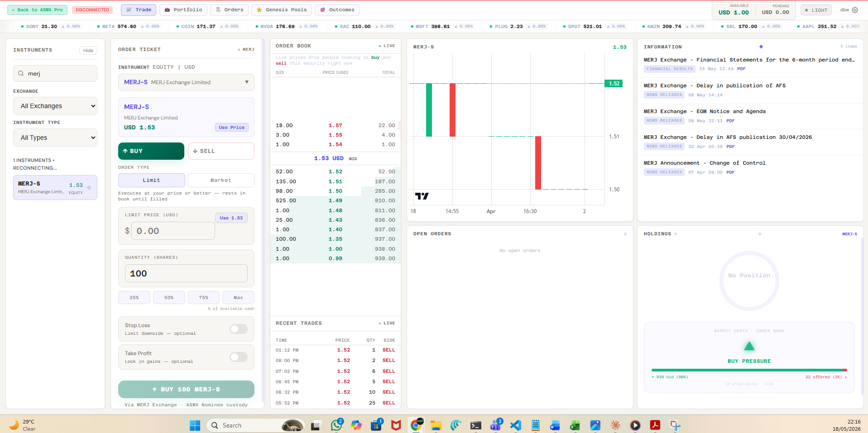Open the MERJ-S instrument selector dropdown
This screenshot has height=433, width=868.
click(x=186, y=82)
